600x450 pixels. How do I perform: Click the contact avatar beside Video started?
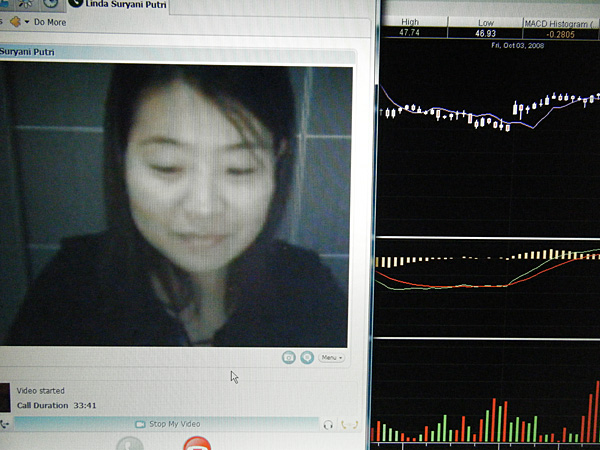tap(5, 397)
